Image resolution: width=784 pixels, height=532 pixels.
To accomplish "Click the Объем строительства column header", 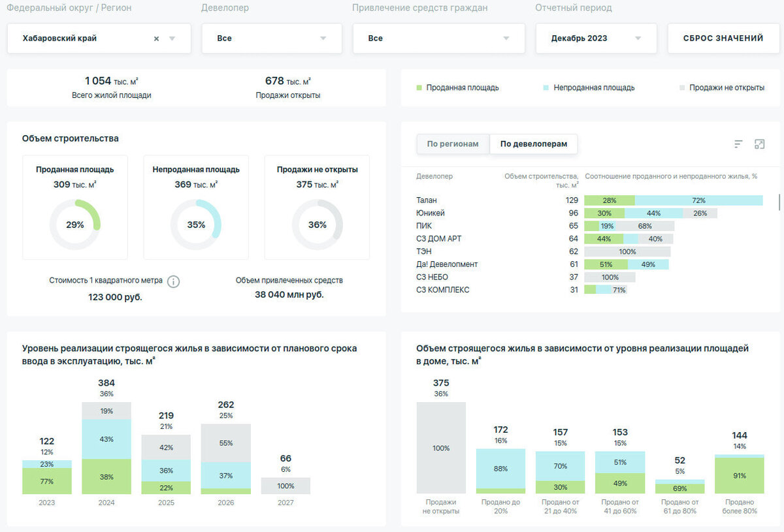I will click(542, 180).
